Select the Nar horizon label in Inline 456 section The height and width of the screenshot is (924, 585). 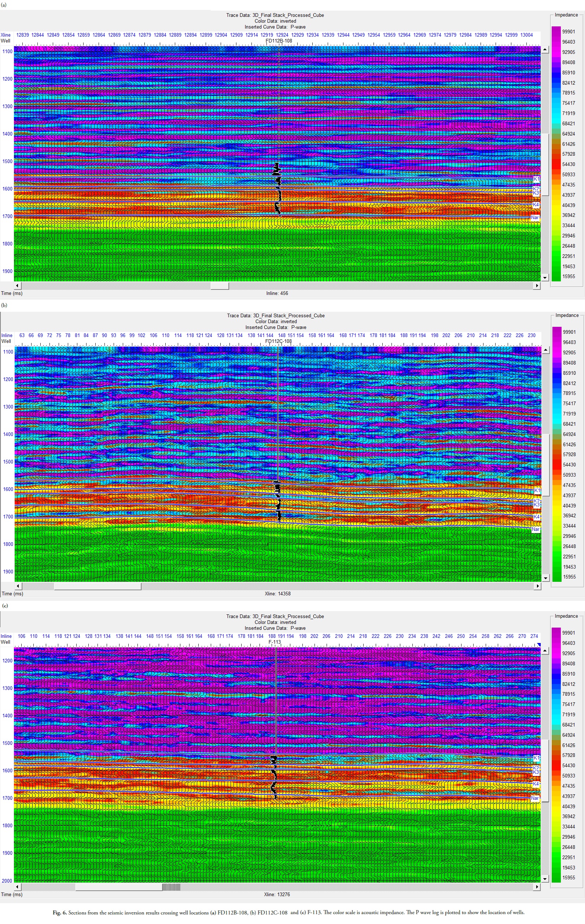point(535,218)
